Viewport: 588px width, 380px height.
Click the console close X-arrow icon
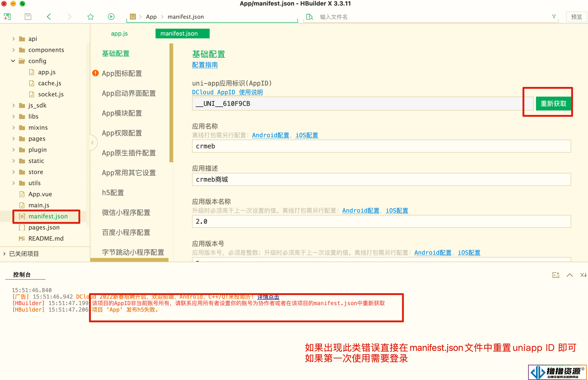click(584, 275)
